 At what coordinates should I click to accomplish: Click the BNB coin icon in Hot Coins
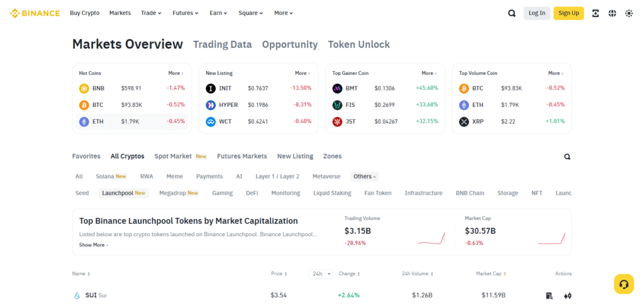point(84,88)
